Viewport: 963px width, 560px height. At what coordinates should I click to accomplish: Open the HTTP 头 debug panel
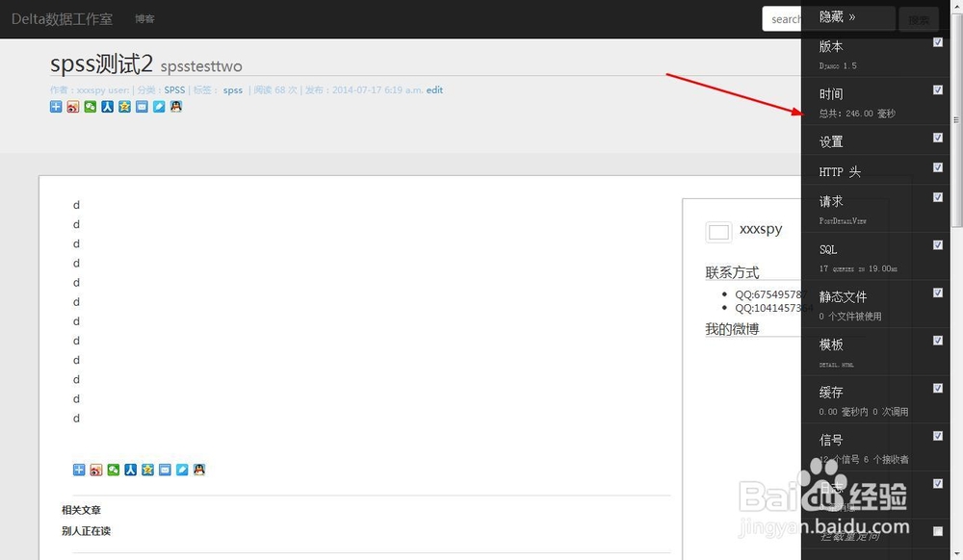point(840,172)
